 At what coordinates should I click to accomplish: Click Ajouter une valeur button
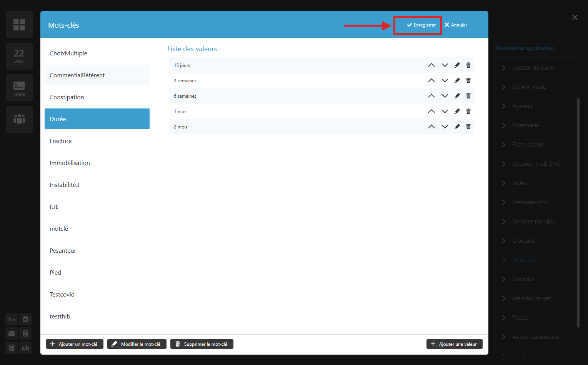point(454,344)
